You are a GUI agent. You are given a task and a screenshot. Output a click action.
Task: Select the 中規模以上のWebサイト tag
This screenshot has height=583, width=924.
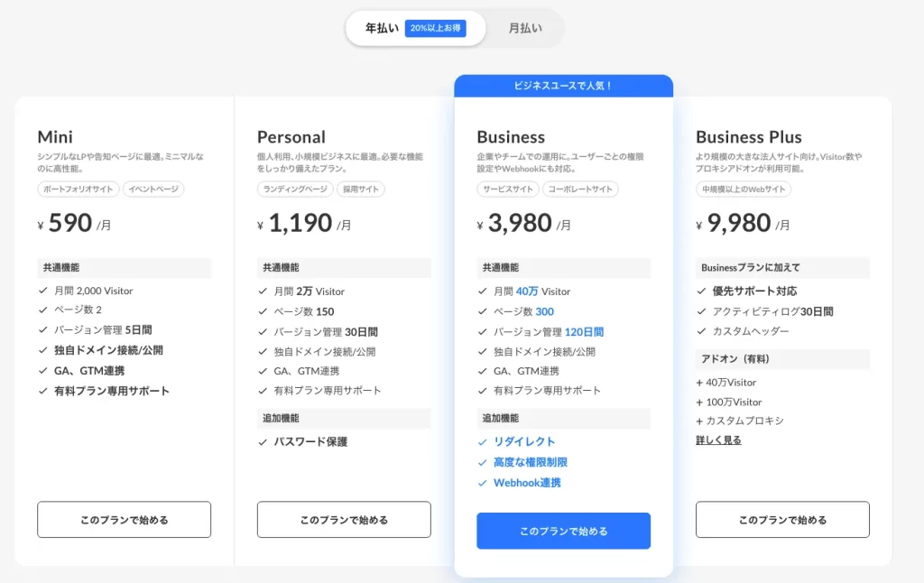[744, 190]
